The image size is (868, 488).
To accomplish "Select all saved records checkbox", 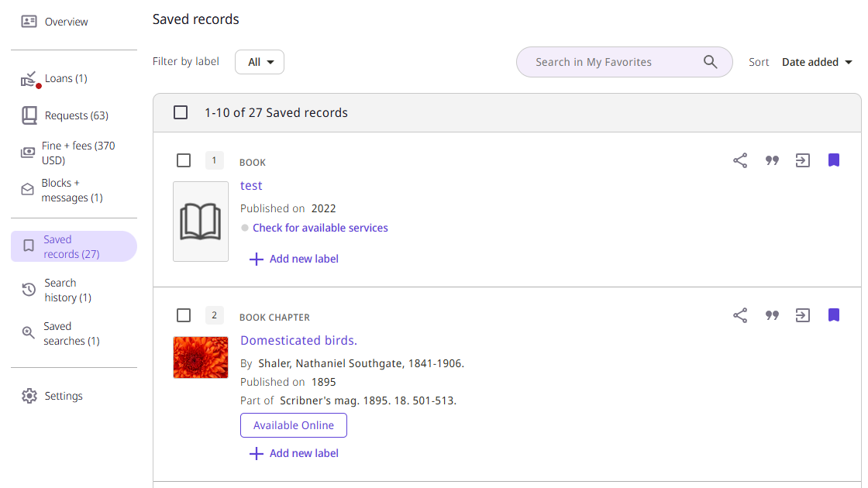I will pyautogui.click(x=181, y=112).
